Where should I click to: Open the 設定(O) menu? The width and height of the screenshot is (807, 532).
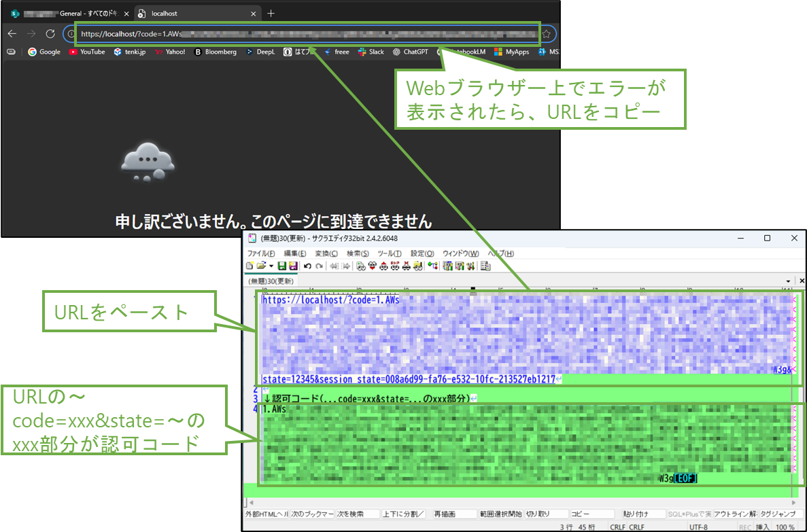(x=422, y=253)
